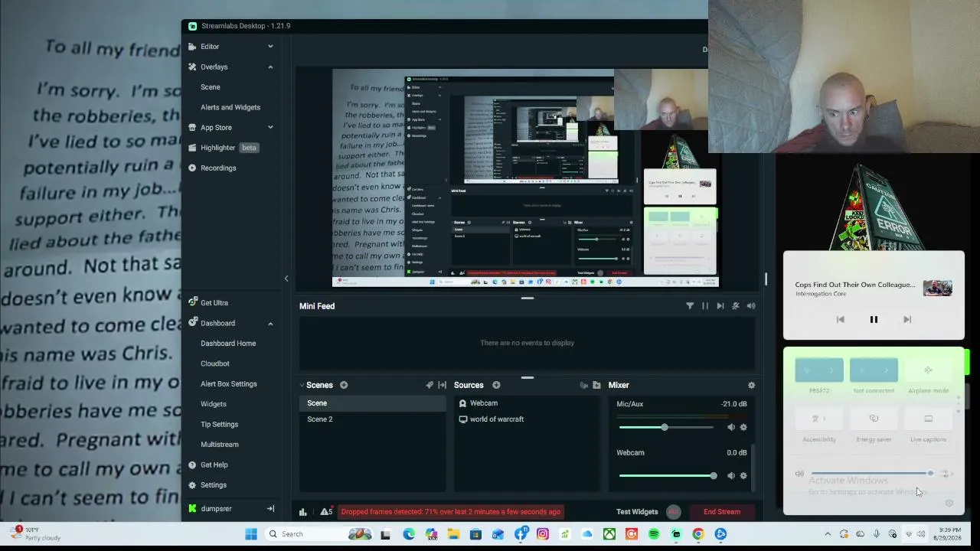Image resolution: width=980 pixels, height=551 pixels.
Task: Open Dashboard Home
Action: pos(228,344)
